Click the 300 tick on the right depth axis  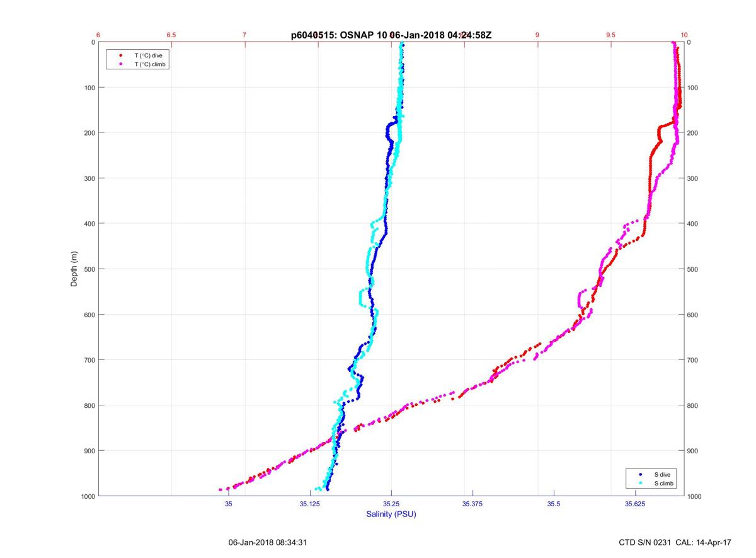[694, 178]
